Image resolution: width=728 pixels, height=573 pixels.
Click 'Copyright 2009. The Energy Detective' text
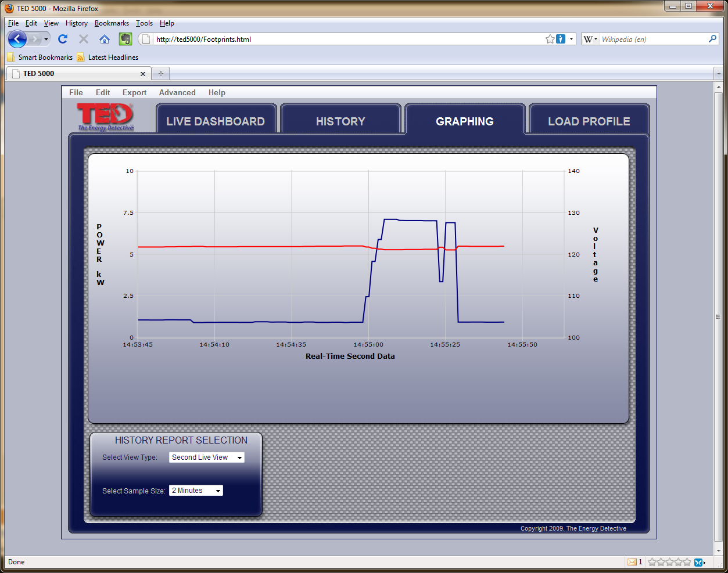pos(573,528)
